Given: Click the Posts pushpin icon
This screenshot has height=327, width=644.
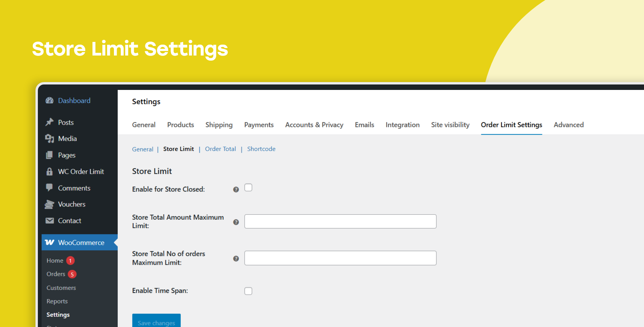Looking at the screenshot, I should [49, 122].
